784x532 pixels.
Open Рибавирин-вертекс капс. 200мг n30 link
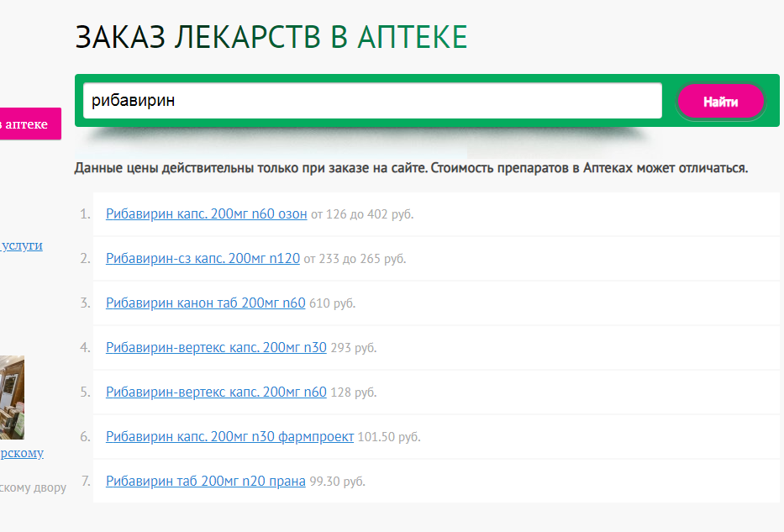pyautogui.click(x=216, y=348)
